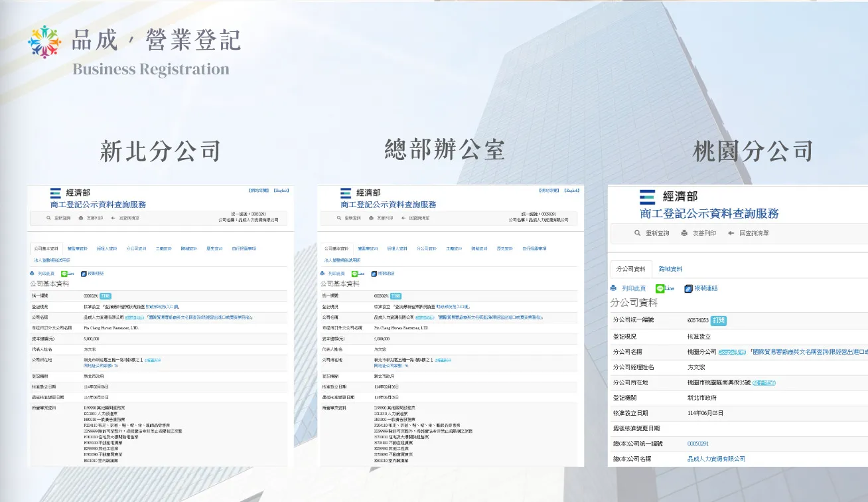Open the 品成人力資源有限公司 link in 桃園分公司 table
This screenshot has width=868, height=502.
point(716,459)
